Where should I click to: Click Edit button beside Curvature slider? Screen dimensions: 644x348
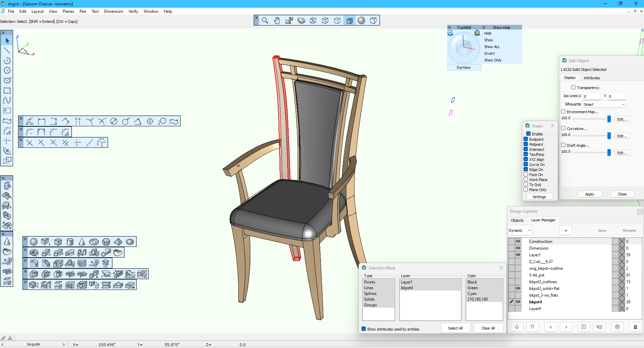click(x=622, y=136)
